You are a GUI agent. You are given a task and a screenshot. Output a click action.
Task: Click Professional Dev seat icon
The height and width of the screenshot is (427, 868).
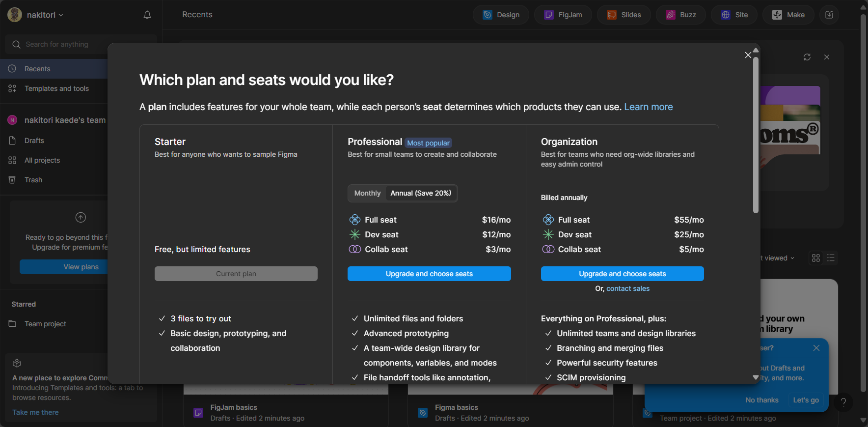point(354,234)
